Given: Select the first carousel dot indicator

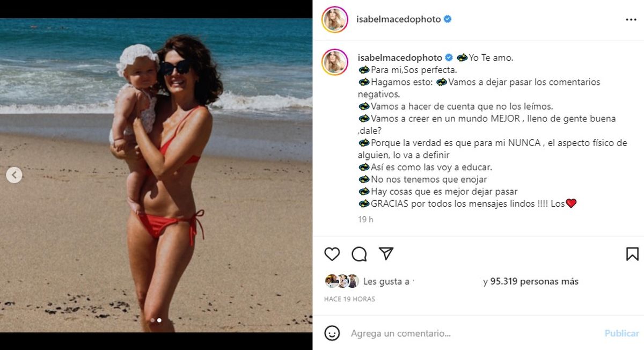Looking at the screenshot, I should [x=152, y=320].
